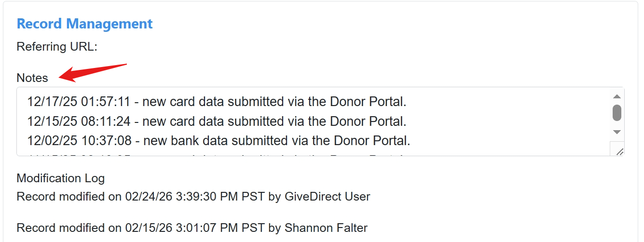This screenshot has height=242, width=644.
Task: Click the Notes scrollbar down arrow
Action: (x=616, y=132)
